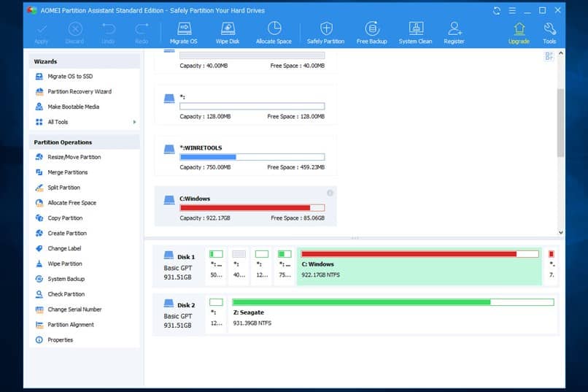
Task: Select Disk 1 small partition 75...
Action: point(285,266)
